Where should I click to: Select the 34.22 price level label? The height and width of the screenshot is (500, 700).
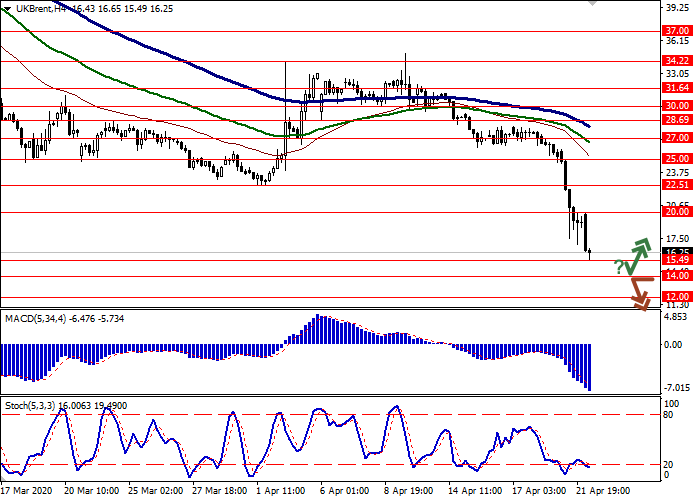[x=676, y=61]
